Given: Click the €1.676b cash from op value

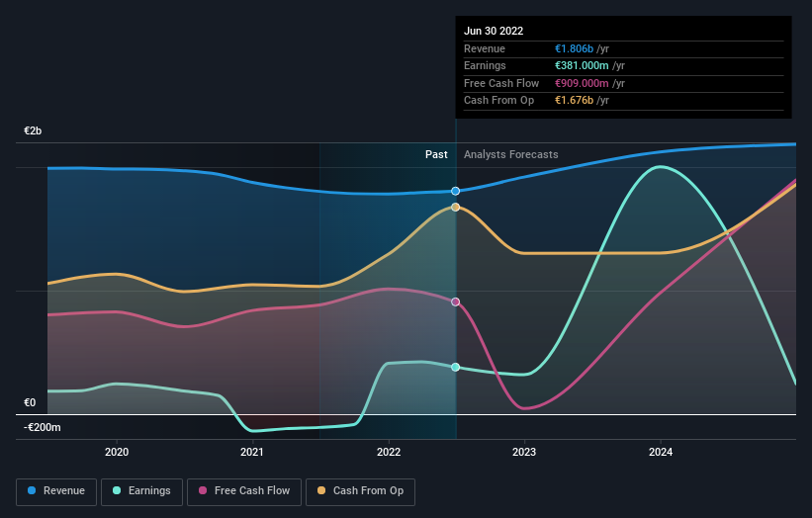Looking at the screenshot, I should click(574, 101).
